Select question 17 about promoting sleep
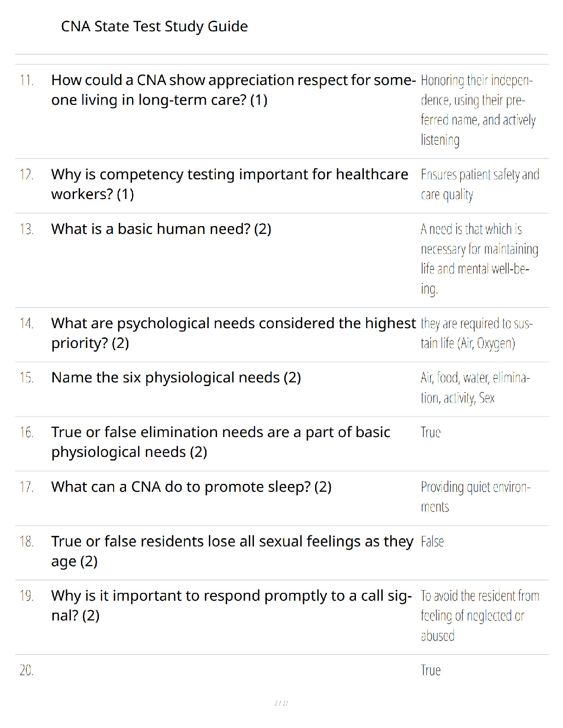Image resolution: width=563 pixels, height=728 pixels. click(191, 487)
